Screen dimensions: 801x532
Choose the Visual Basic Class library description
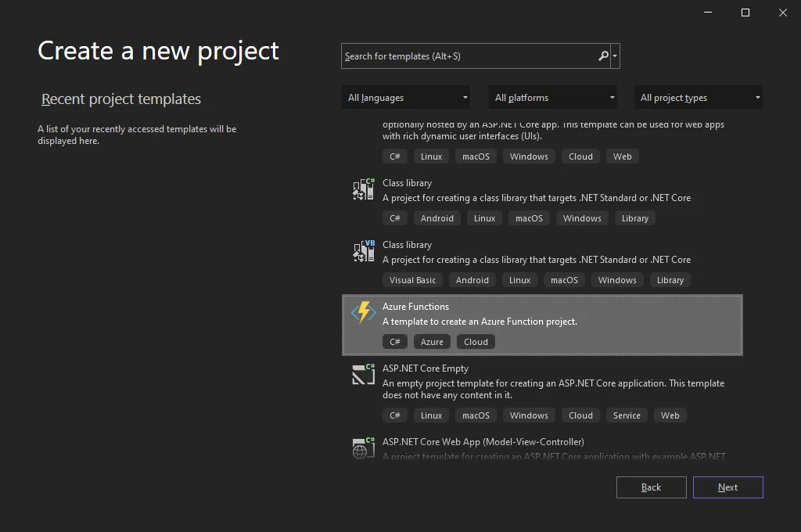click(537, 260)
